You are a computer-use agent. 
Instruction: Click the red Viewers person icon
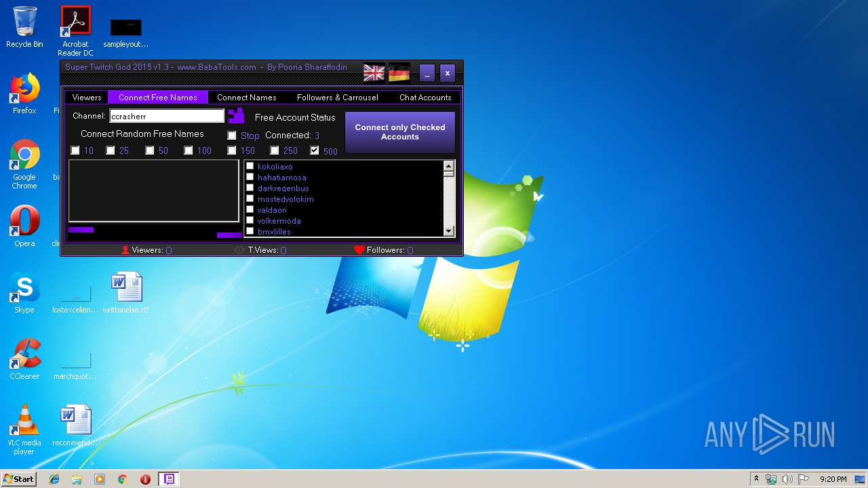125,250
